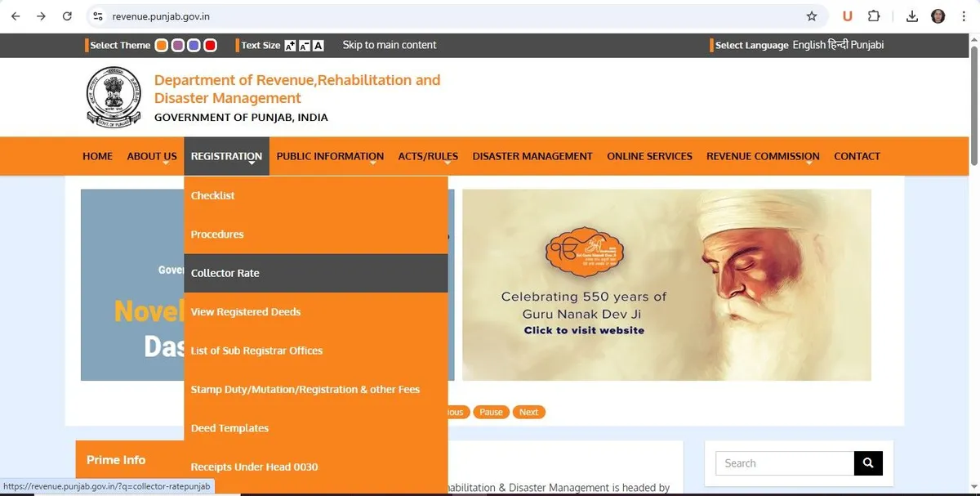This screenshot has width=980, height=496.
Task: Reload the page
Action: tap(67, 16)
